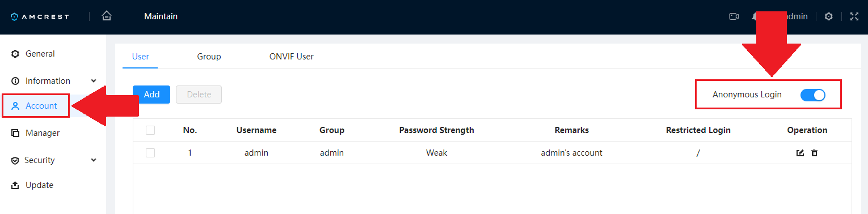This screenshot has height=214, width=868.
Task: Click the Amcrest logo
Action: coord(40,16)
